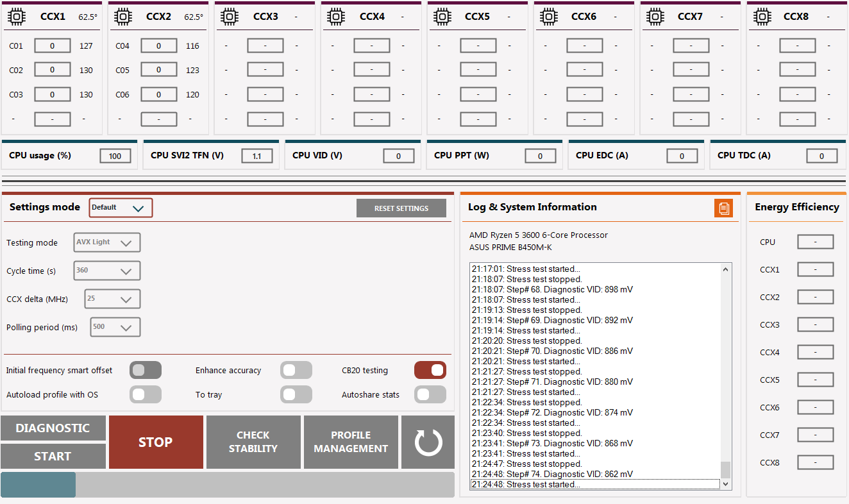Click the CCX3 chip icon

pos(228,16)
